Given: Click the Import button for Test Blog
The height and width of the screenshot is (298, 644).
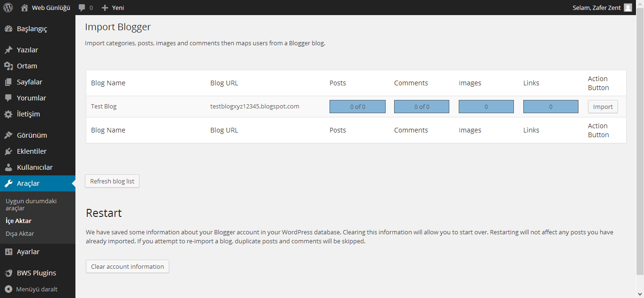Looking at the screenshot, I should [x=603, y=107].
